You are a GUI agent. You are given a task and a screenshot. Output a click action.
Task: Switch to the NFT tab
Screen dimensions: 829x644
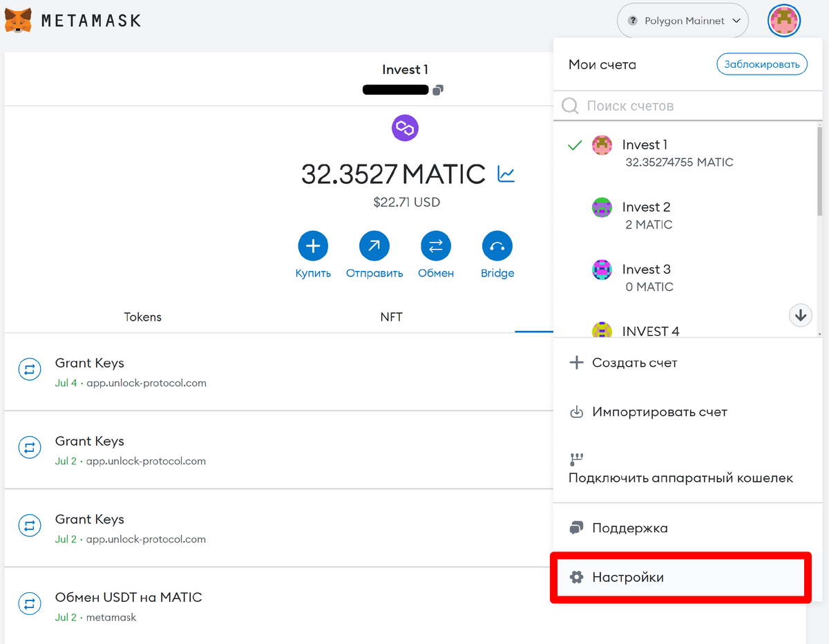(x=391, y=317)
